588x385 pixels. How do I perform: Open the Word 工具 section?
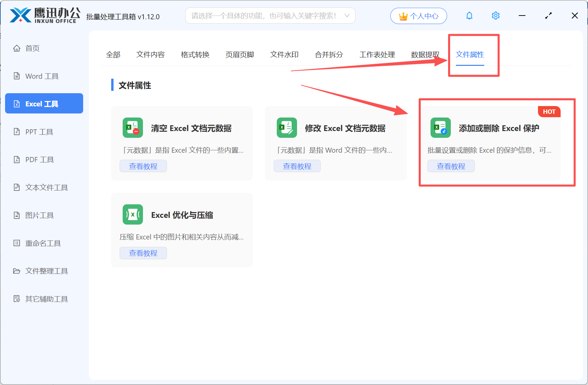(41, 76)
